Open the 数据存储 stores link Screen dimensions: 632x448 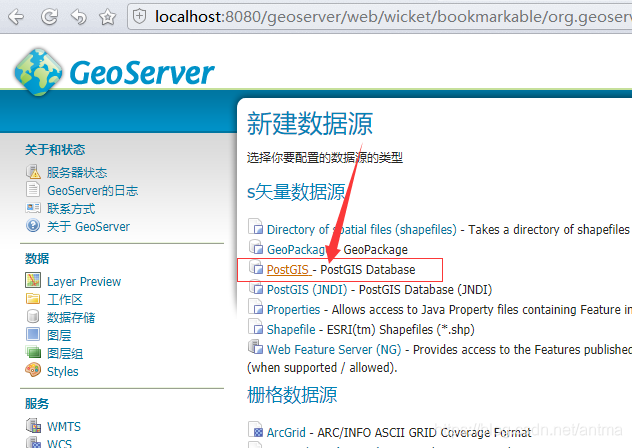71,318
